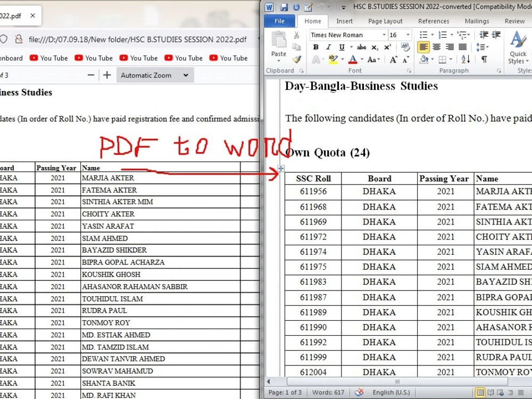Click the Word application icon in title bar
Screen dimensions: 532x399
pos(269,7)
